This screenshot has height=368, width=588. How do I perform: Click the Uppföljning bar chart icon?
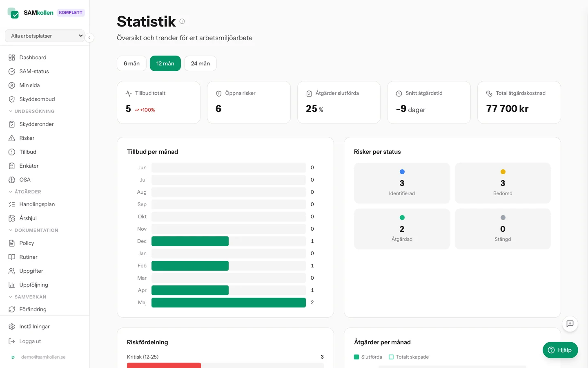(12, 285)
